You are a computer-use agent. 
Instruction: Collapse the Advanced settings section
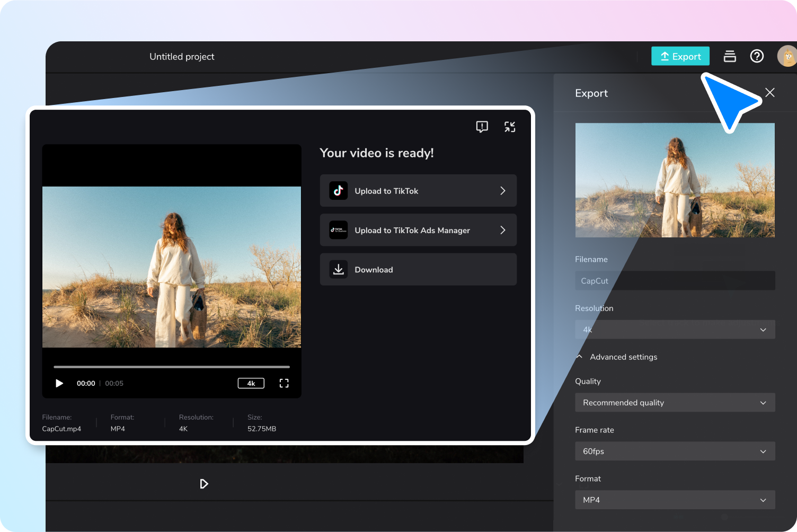(617, 357)
